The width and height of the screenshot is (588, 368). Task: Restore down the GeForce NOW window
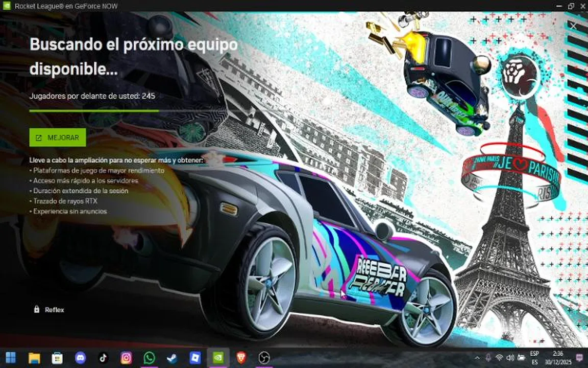tap(571, 6)
